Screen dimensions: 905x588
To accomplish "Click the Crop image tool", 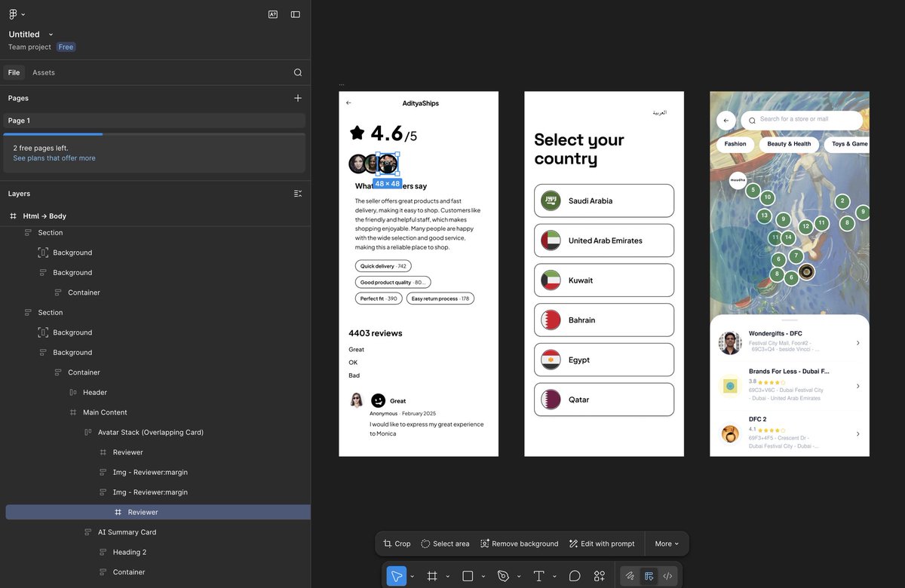I will tap(397, 544).
